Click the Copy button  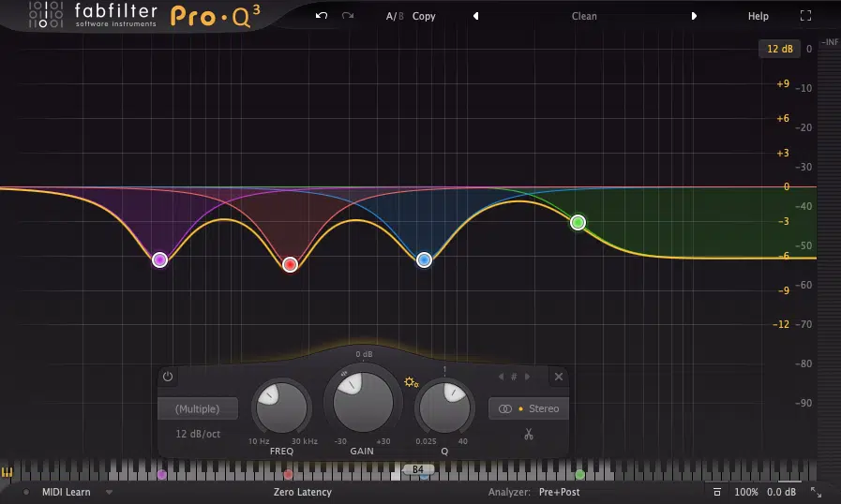click(x=424, y=16)
